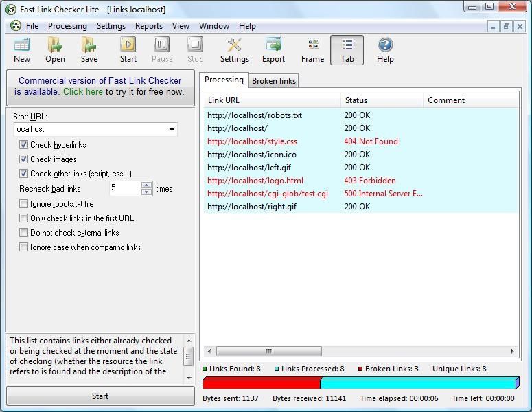This screenshot has width=532, height=412.
Task: Click the cyan Links Processed legend marker
Action: pos(277,369)
